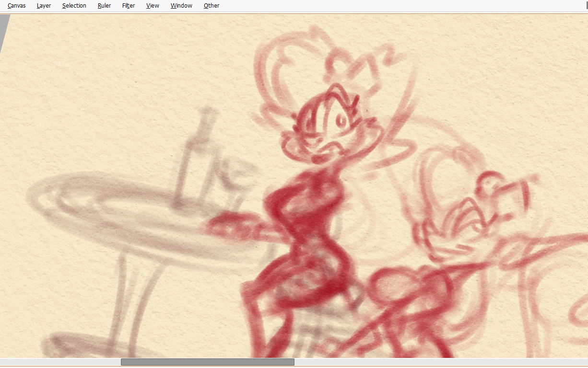
Task: Click the horizontal scrollbar thumb
Action: (x=207, y=362)
